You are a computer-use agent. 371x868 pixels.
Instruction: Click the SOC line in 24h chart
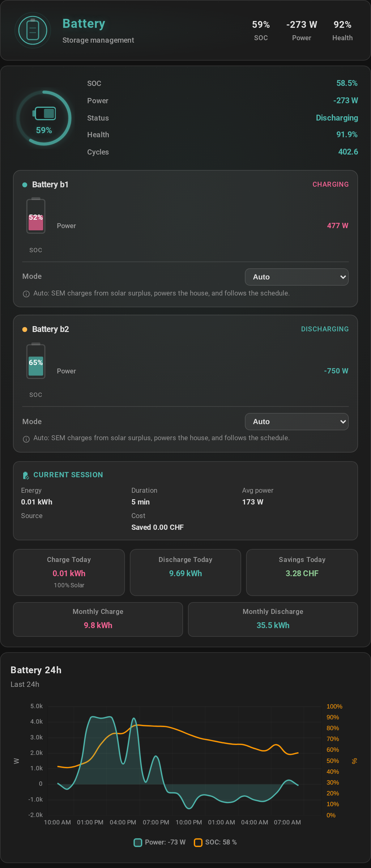pos(202,738)
